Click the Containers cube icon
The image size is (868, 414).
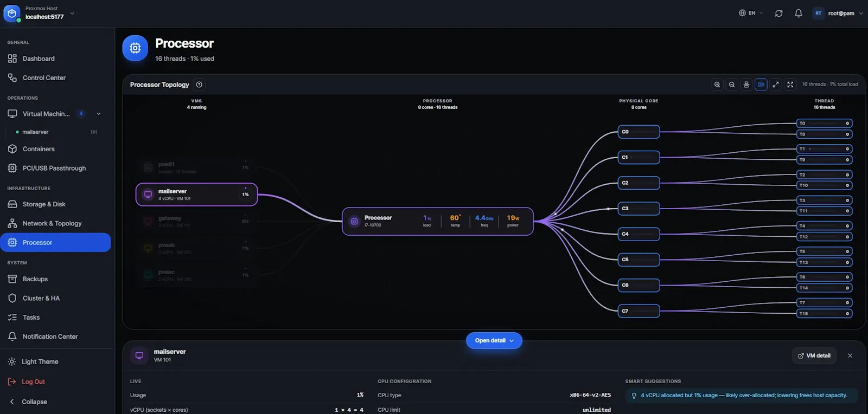pos(12,149)
